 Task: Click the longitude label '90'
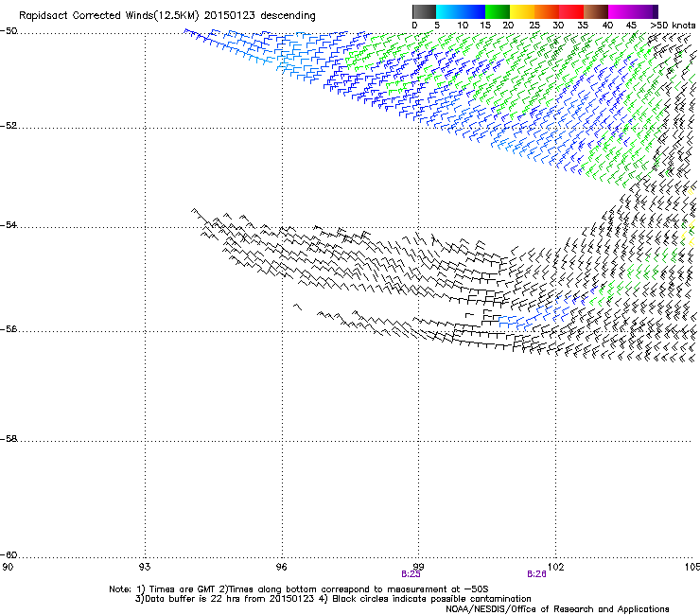(x=8, y=567)
